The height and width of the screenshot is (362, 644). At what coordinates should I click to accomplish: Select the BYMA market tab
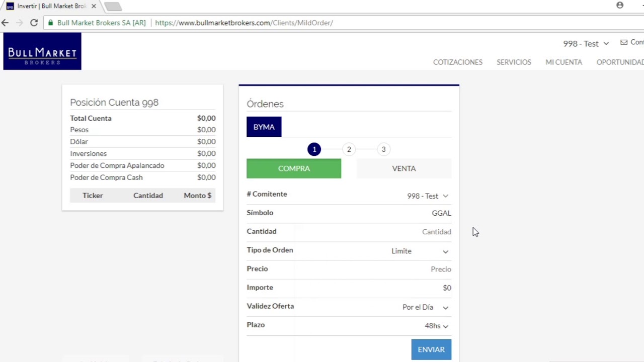pyautogui.click(x=264, y=127)
